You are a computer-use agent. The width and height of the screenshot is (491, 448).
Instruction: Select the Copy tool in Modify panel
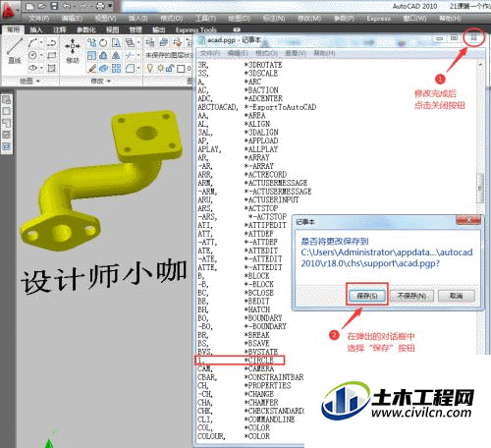pos(91,42)
